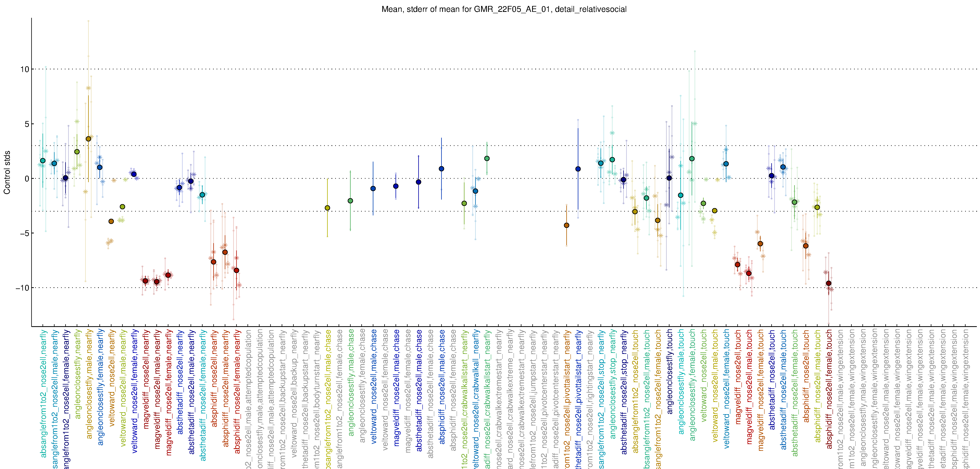
Task: Select the x-label 'veltoward_nose2ell,male,nearfly'
Action: tap(123, 388)
